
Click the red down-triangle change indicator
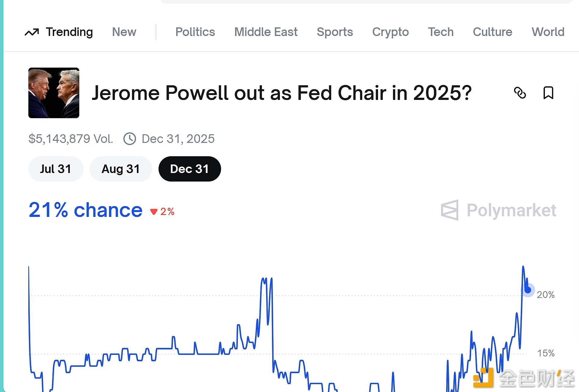tap(154, 212)
